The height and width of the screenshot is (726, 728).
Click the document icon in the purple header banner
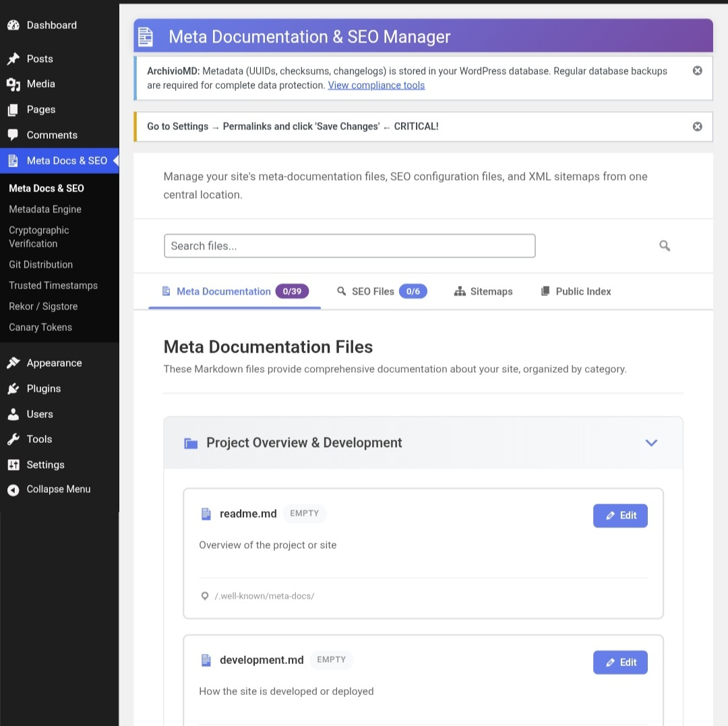145,36
